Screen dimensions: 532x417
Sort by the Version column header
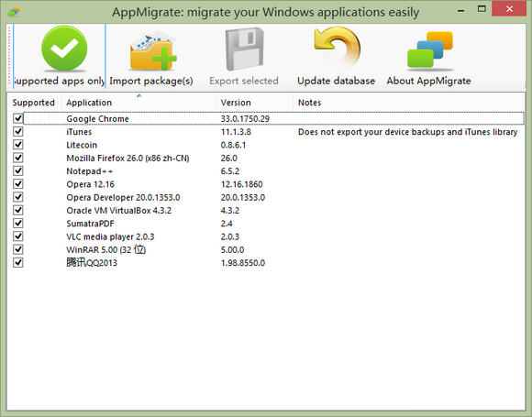pos(254,103)
